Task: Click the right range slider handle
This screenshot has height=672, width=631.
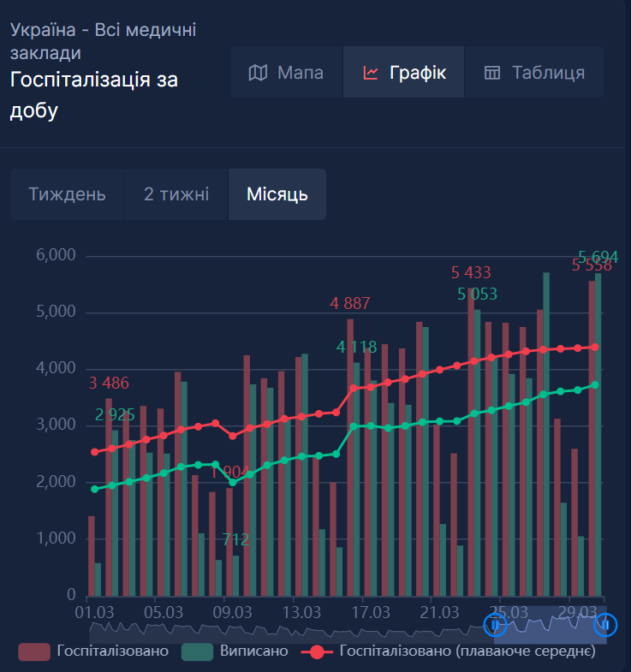Action: (605, 625)
